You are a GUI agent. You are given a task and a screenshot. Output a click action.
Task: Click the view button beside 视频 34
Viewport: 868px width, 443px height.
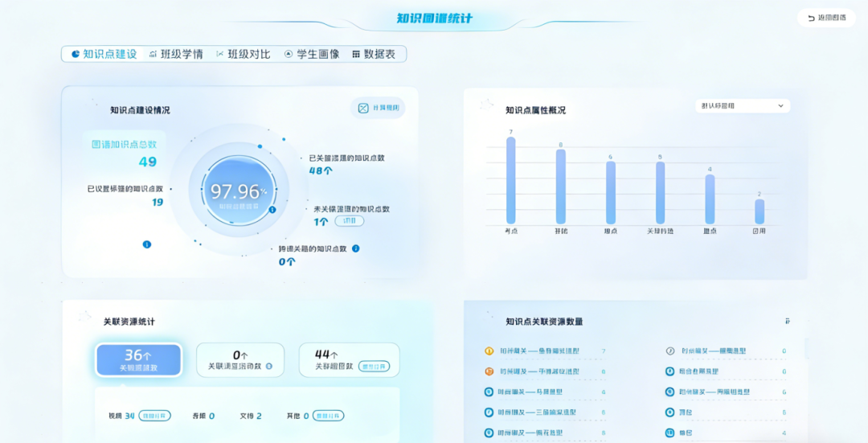[154, 416]
